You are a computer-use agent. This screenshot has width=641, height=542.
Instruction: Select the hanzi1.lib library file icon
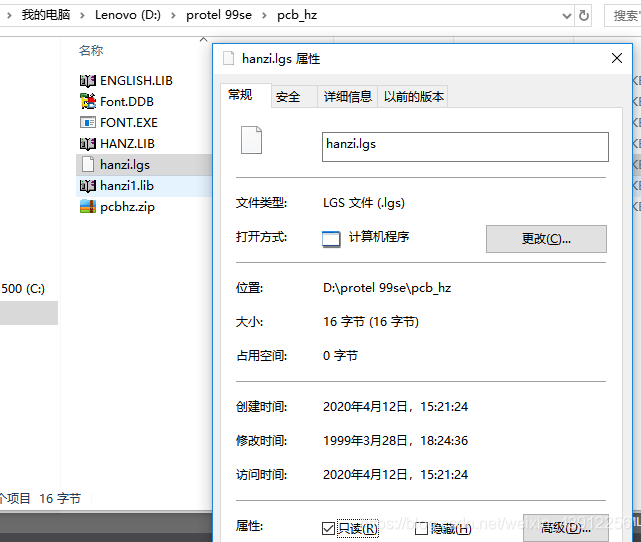point(87,186)
